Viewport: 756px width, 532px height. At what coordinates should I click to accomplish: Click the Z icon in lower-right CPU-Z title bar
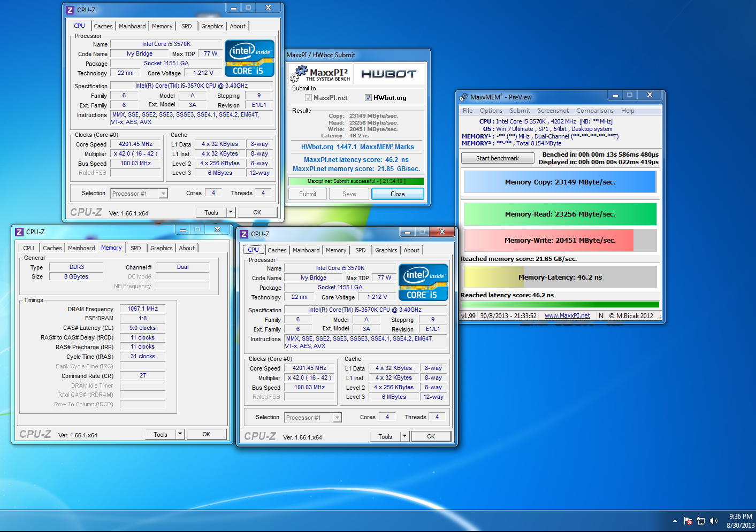point(245,234)
